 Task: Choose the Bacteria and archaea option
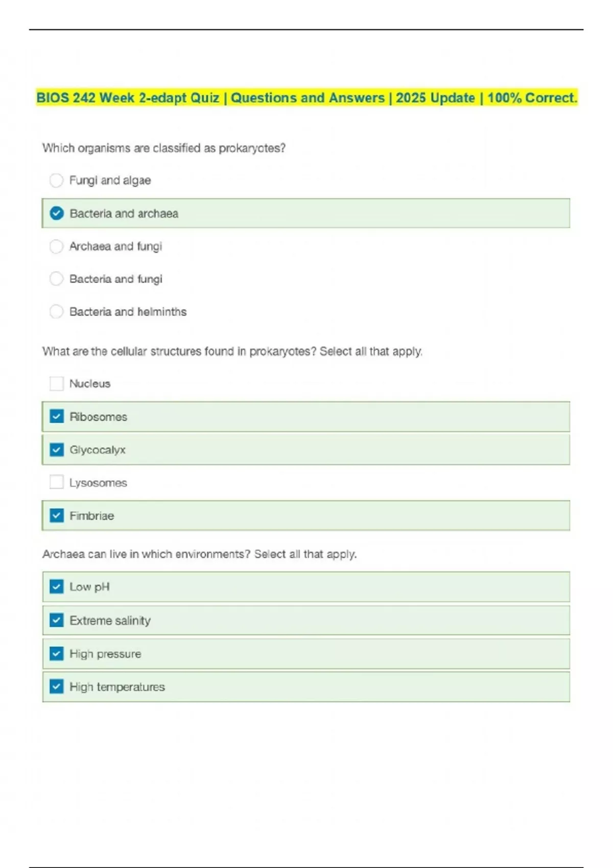pos(57,213)
